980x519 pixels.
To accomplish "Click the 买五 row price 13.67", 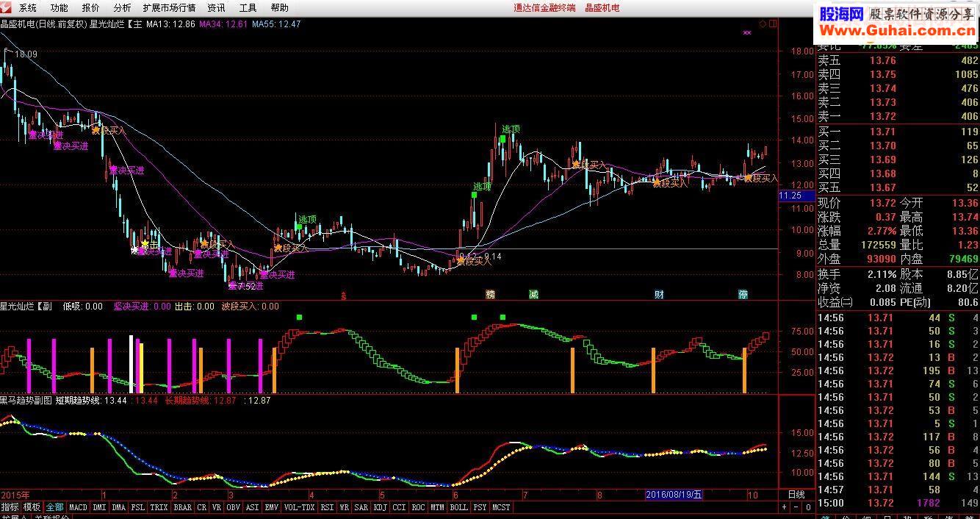I will point(883,187).
